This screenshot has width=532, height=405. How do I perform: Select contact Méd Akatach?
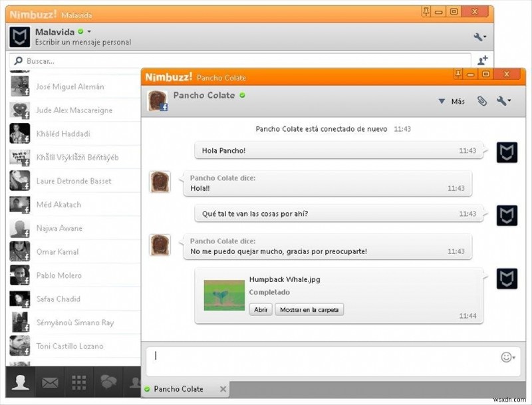click(x=74, y=204)
